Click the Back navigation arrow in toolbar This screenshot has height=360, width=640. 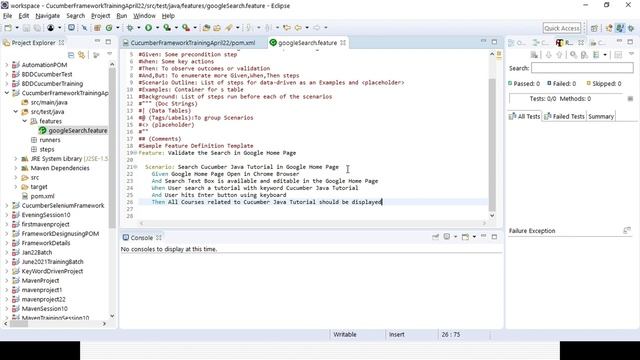click(x=298, y=28)
